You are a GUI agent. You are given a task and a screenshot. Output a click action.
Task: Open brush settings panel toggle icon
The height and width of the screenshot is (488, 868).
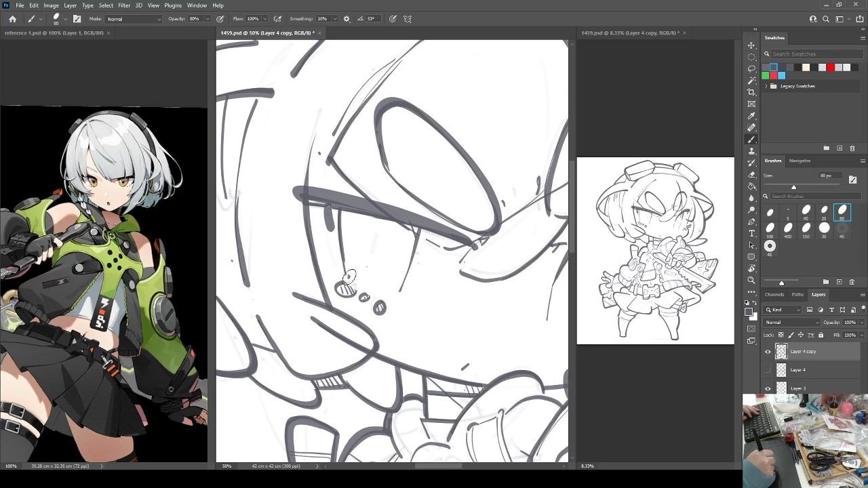coord(77,19)
